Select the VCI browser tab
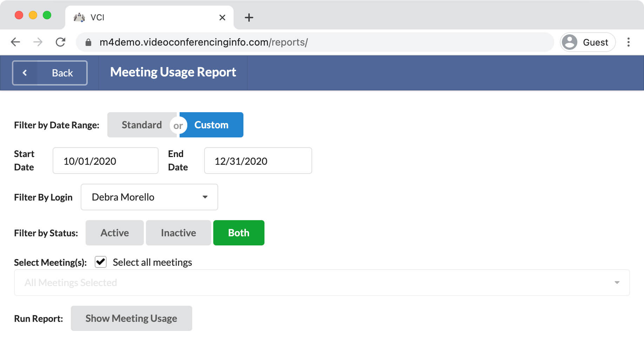Screen dimensions: 644x359 (149, 18)
